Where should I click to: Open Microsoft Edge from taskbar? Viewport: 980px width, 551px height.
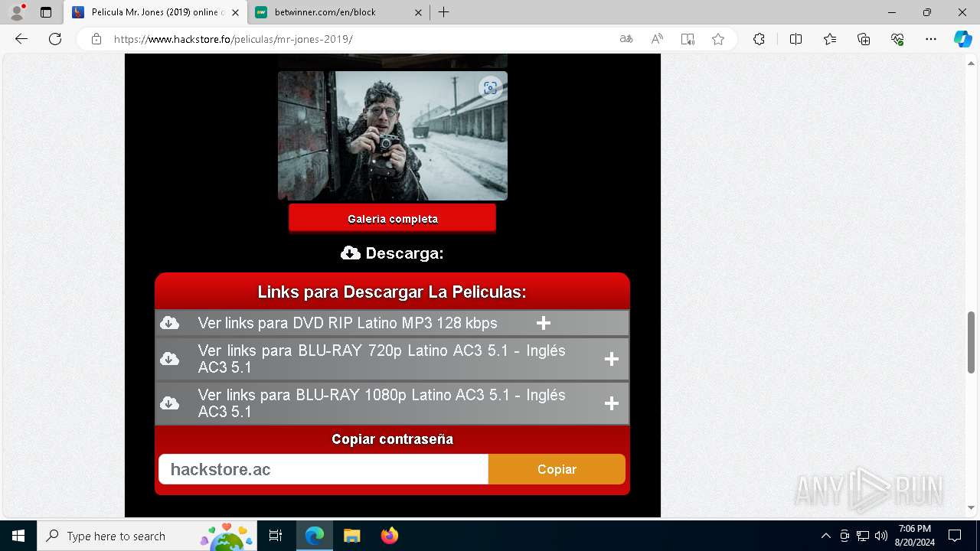(315, 536)
